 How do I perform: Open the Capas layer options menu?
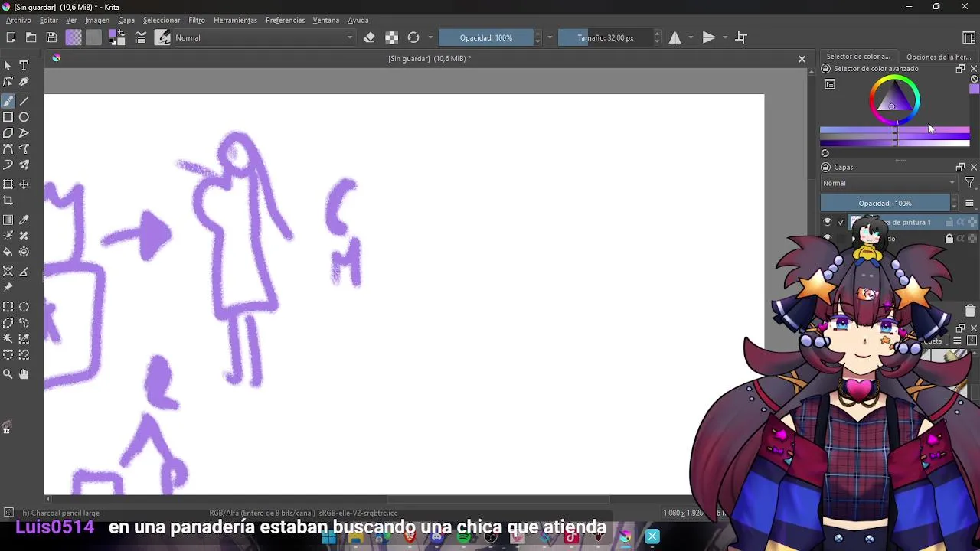969,203
